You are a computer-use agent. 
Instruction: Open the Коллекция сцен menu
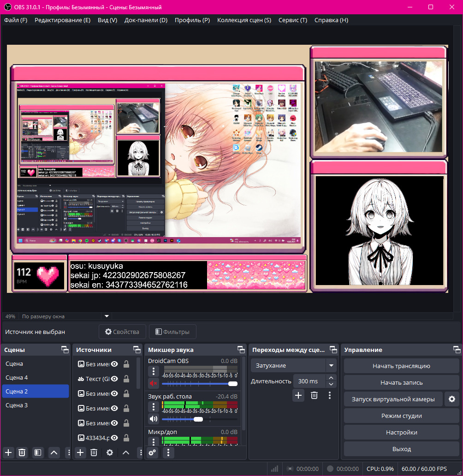pyautogui.click(x=244, y=20)
